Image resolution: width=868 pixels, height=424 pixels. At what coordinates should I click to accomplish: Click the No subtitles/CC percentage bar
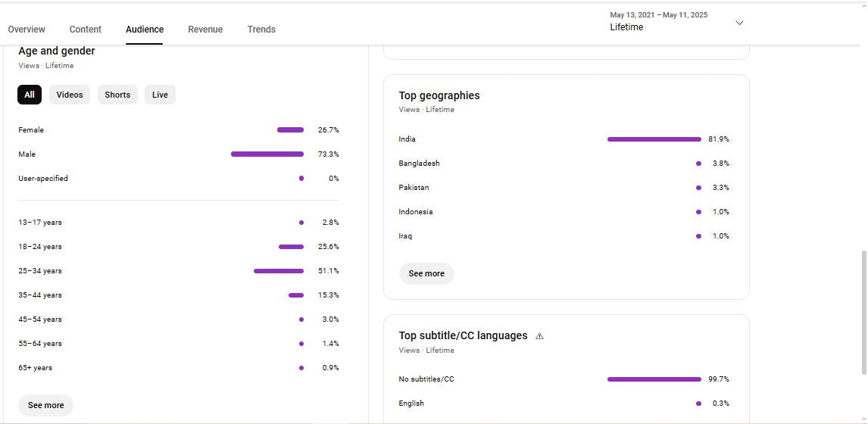(x=654, y=379)
